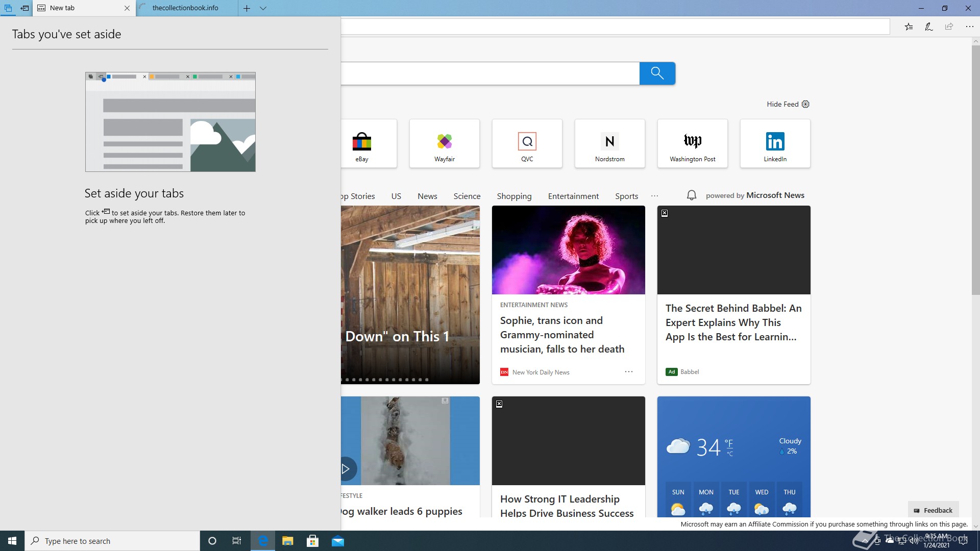Image resolution: width=980 pixels, height=551 pixels.
Task: Select the News feed tab
Action: click(x=427, y=196)
